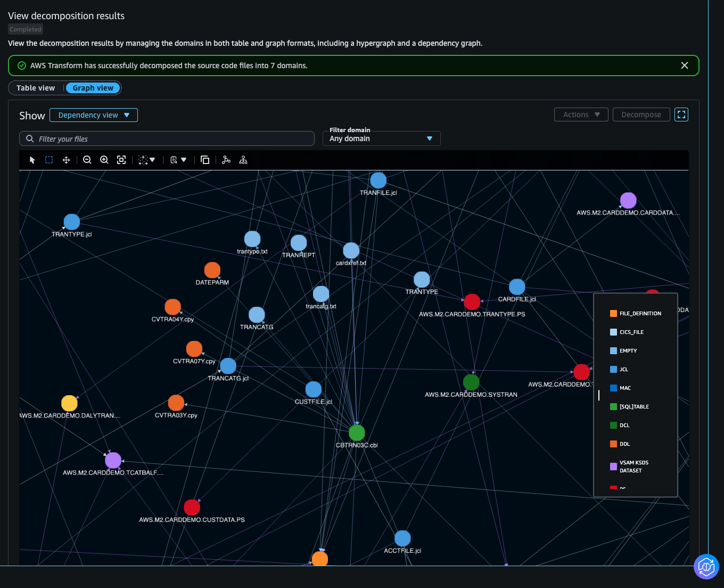
Task: Click the trancatg.txt node
Action: coord(321,294)
